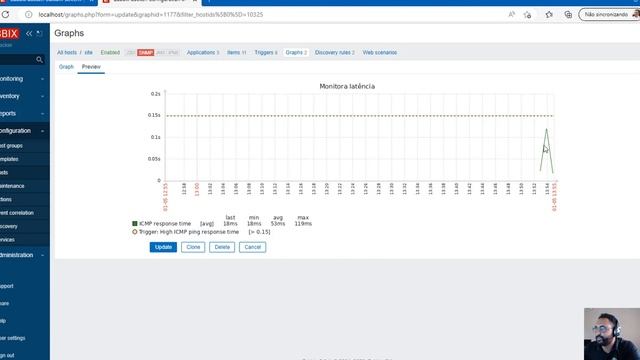Image resolution: width=640 pixels, height=360 pixels.
Task: Click the SNMP availability badge
Action: (146, 53)
